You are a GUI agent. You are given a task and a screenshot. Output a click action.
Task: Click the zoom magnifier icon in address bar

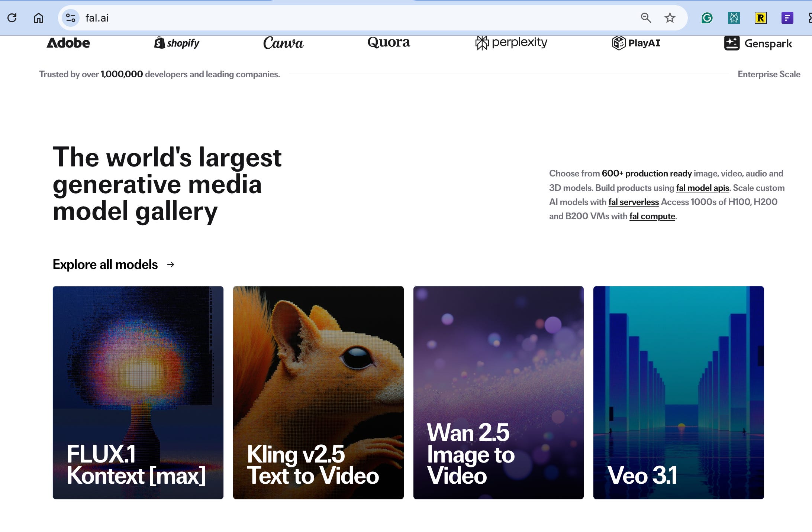pyautogui.click(x=646, y=18)
